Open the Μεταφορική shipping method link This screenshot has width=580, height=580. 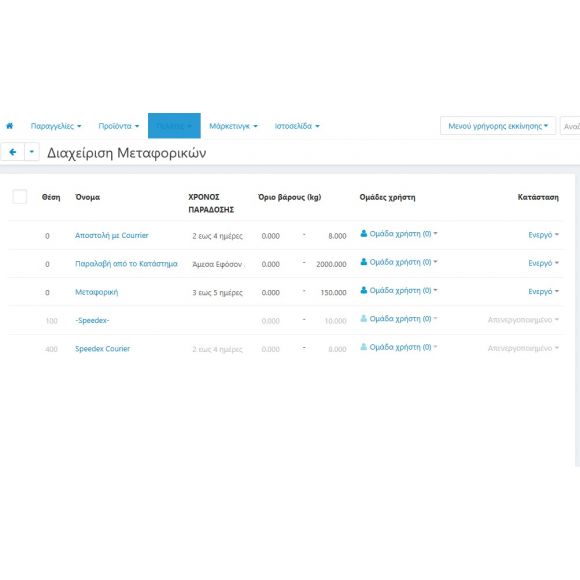(x=97, y=292)
